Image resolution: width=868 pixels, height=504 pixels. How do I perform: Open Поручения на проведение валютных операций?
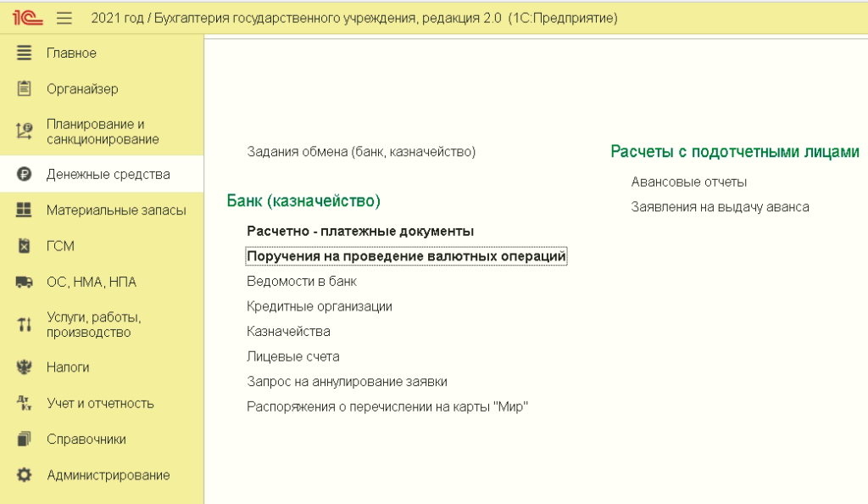[405, 256]
